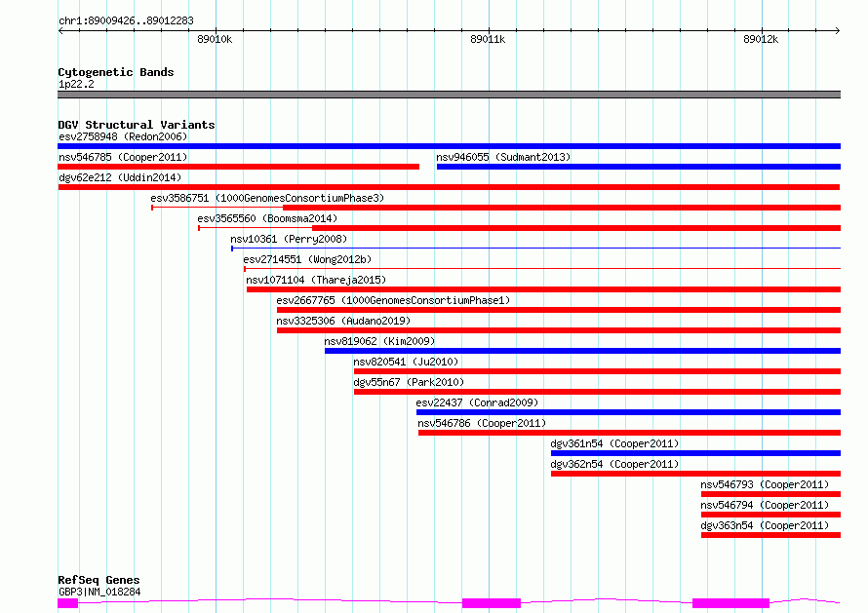Click the Cytogenetic Bands track title
868x613 pixels.
(x=116, y=72)
